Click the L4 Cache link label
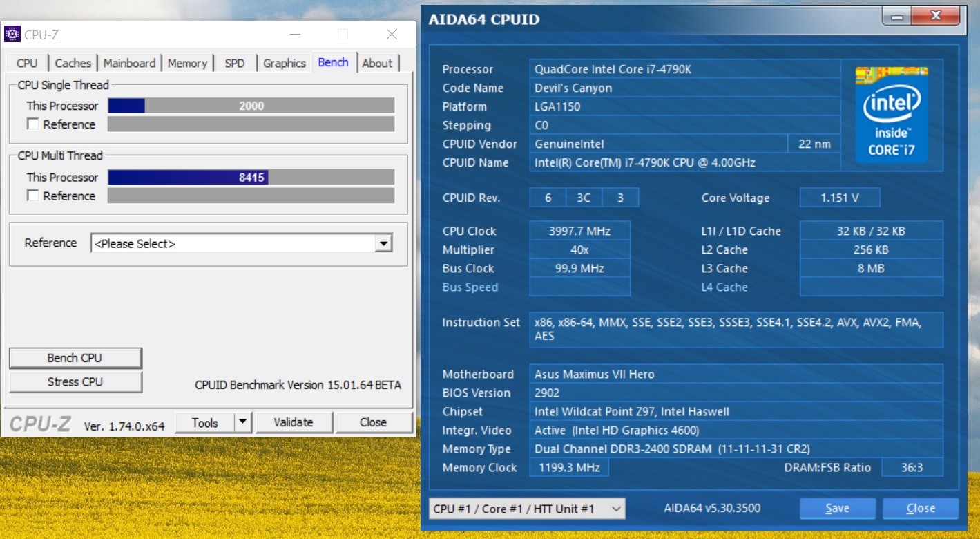 [724, 287]
